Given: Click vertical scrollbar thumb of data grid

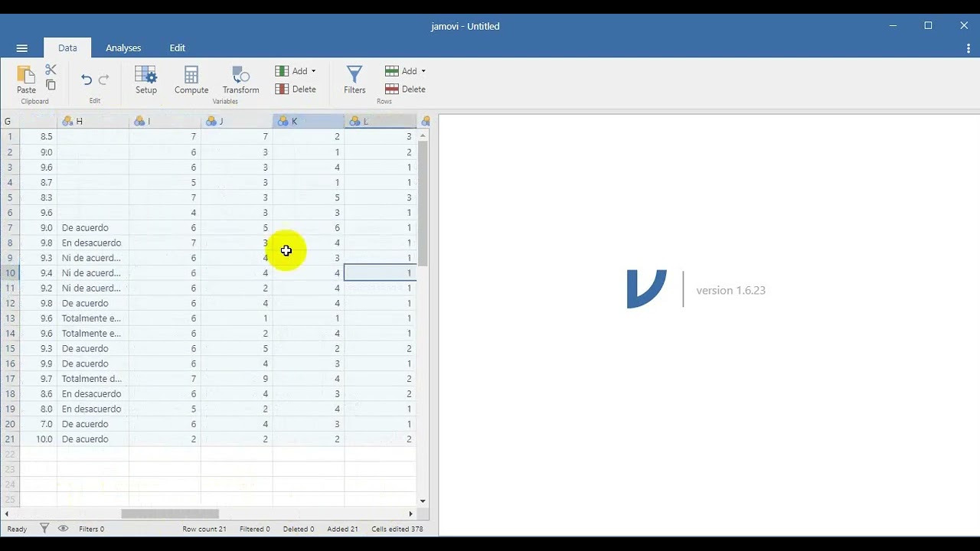Looking at the screenshot, I should click(x=423, y=204).
